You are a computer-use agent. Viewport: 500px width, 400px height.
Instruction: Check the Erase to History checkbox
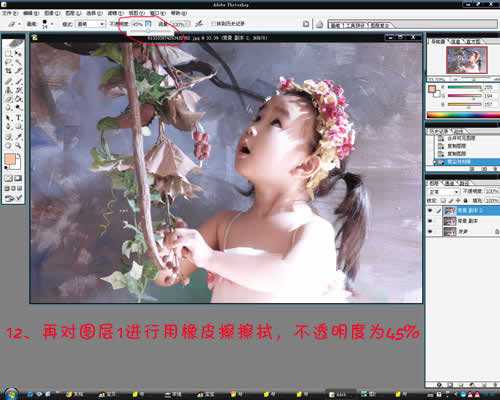[213, 24]
